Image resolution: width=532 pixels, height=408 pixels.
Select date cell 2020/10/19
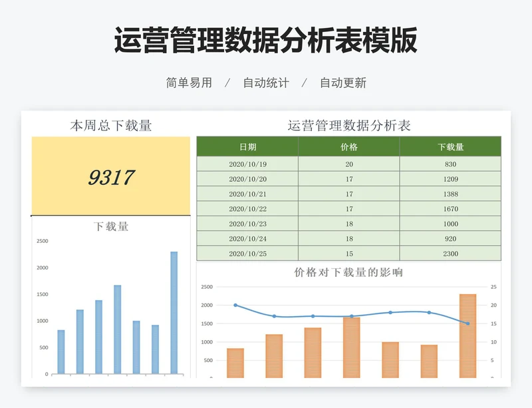coord(247,164)
